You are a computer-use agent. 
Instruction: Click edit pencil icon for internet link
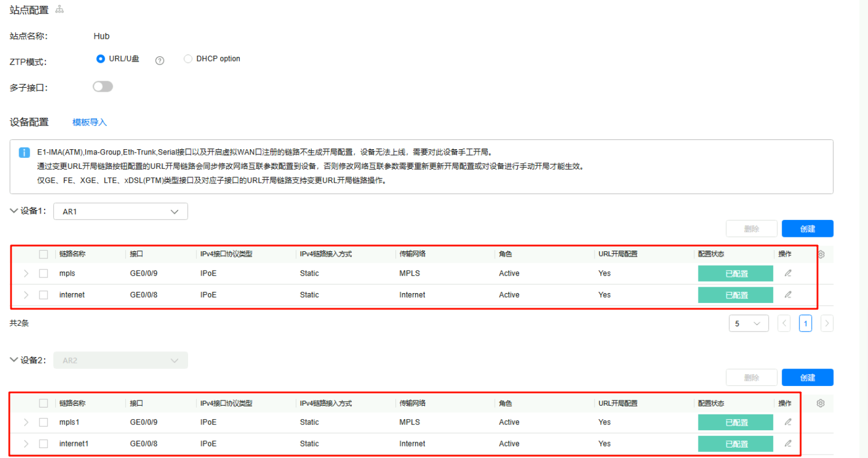click(788, 295)
